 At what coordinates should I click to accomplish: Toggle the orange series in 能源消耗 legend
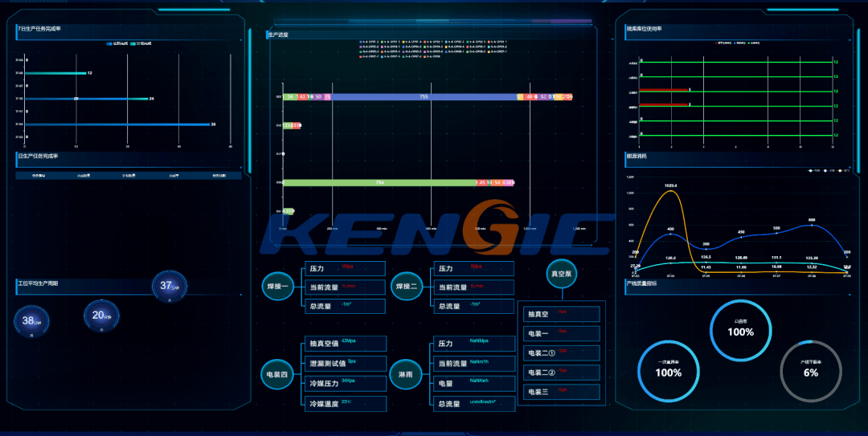[844, 170]
